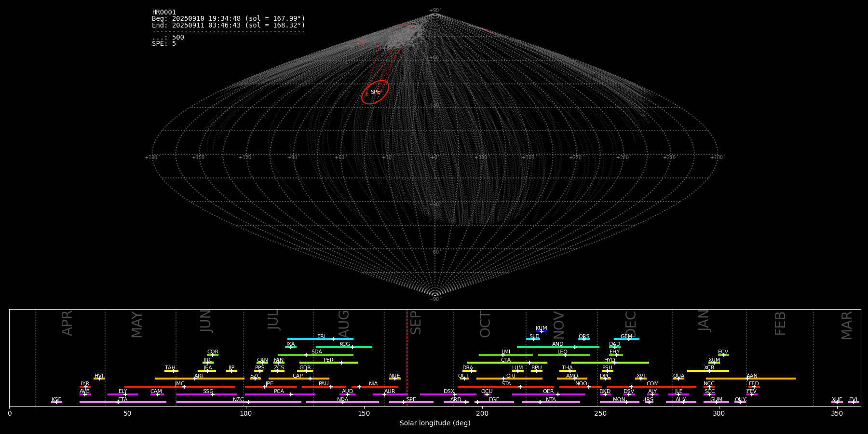Screen dimensions: 868x434
Task: Click the XHE shower label
Action: (837, 400)
